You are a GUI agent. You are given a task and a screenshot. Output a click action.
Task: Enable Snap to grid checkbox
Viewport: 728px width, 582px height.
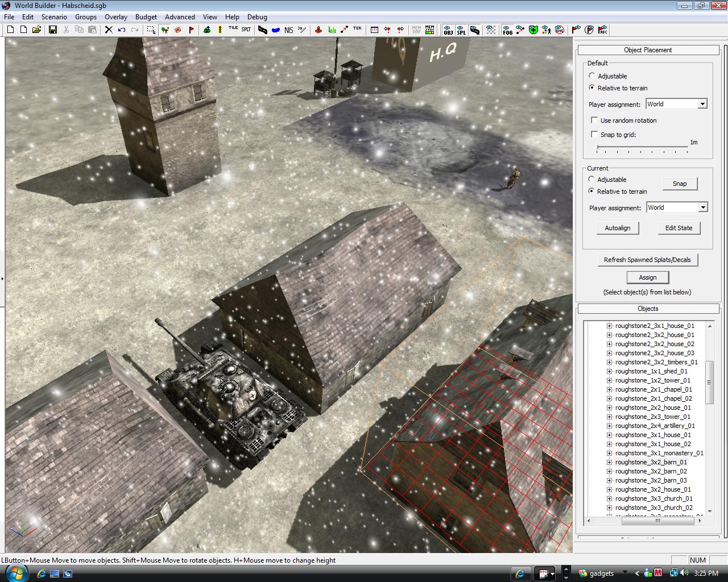click(x=594, y=134)
